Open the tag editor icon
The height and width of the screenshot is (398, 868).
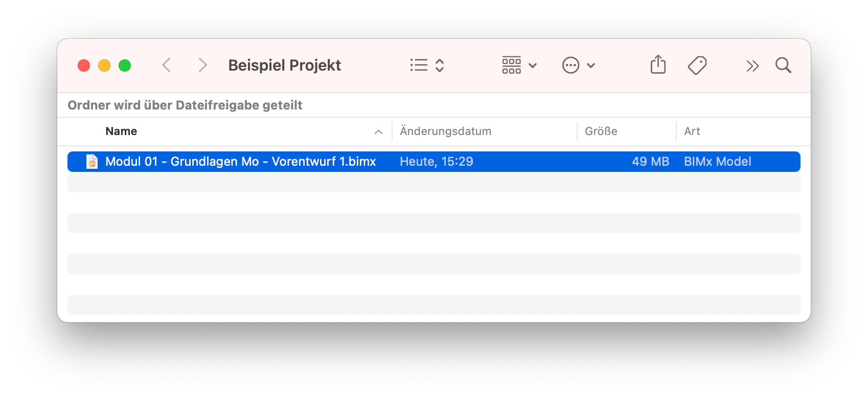(697, 65)
